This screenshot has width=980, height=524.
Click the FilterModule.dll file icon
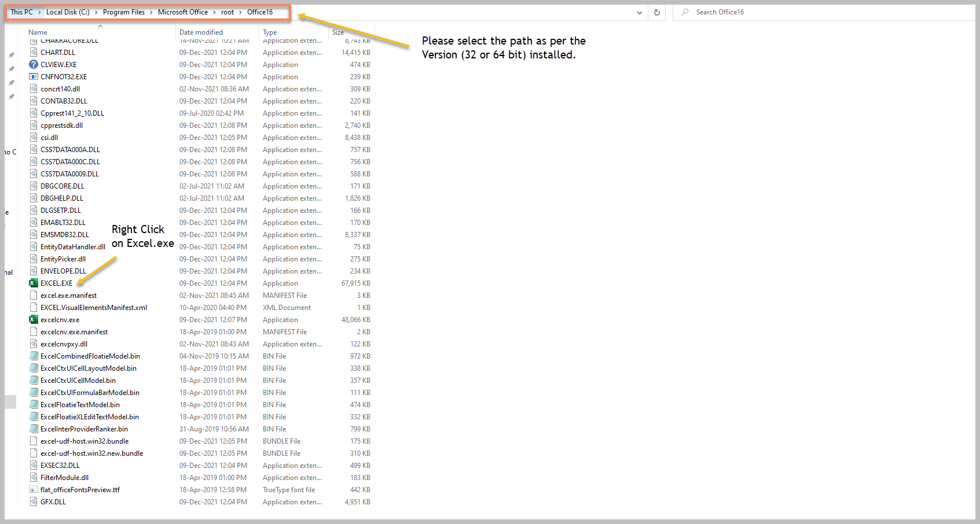click(x=34, y=478)
